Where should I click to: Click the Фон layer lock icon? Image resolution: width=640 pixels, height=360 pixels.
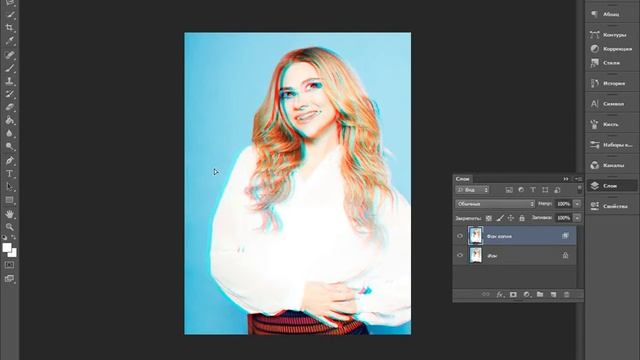[x=565, y=256]
